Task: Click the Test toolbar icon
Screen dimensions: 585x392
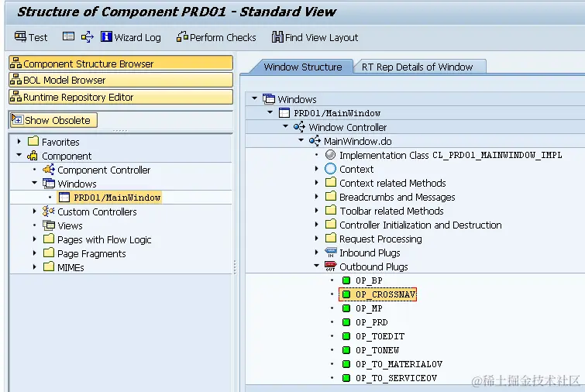Action: pos(20,37)
